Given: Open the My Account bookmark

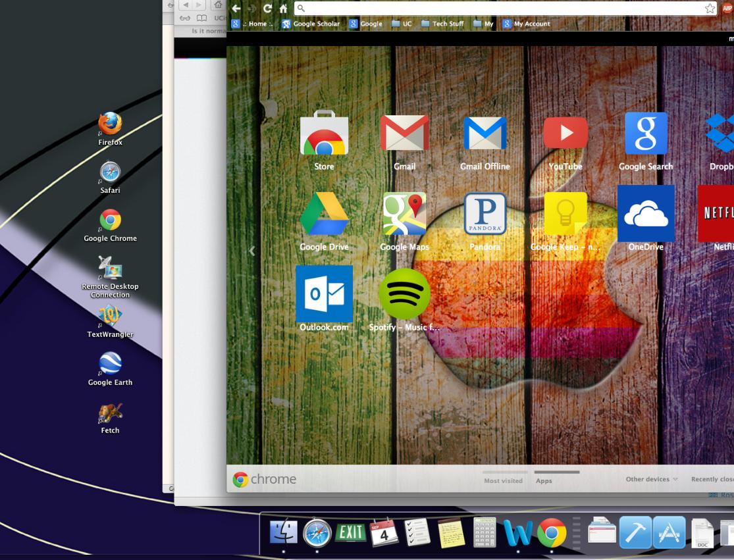Looking at the screenshot, I should 526,24.
